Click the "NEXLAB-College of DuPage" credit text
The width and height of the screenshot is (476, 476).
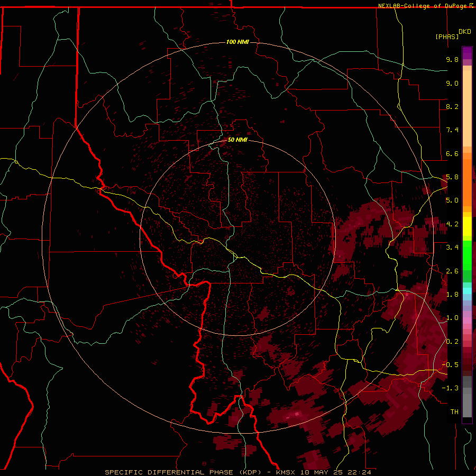(x=422, y=6)
